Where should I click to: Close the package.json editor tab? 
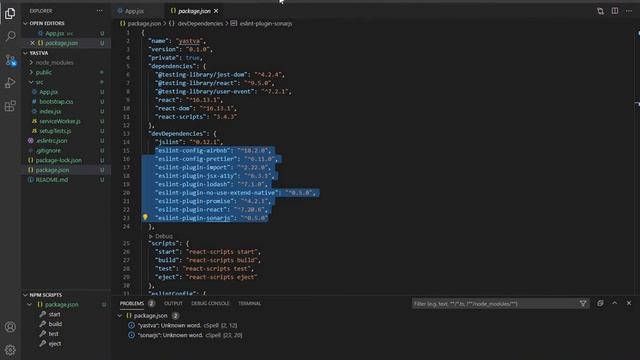click(216, 11)
